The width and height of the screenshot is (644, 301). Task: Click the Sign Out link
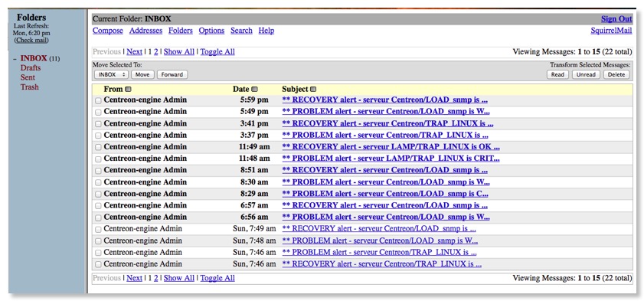(616, 19)
